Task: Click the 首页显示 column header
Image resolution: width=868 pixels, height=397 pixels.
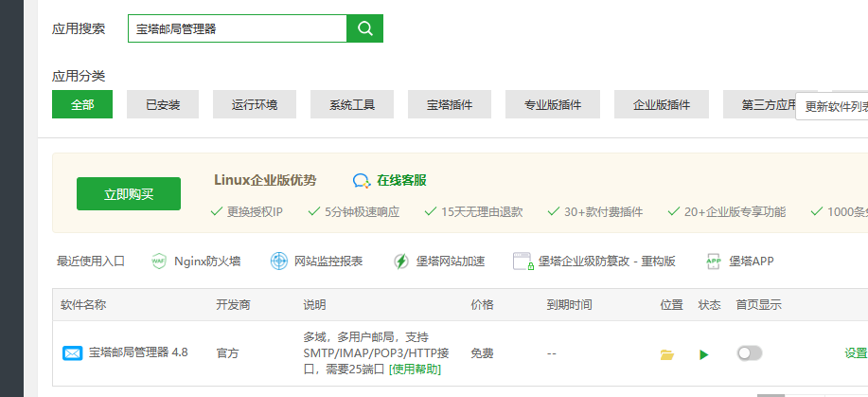Action: click(x=758, y=304)
